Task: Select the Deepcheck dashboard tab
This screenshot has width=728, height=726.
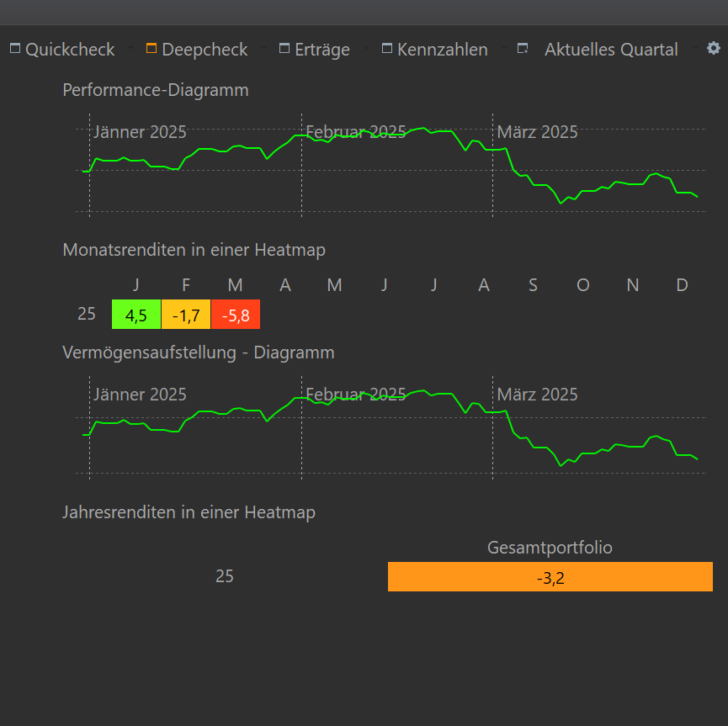Action: click(205, 49)
